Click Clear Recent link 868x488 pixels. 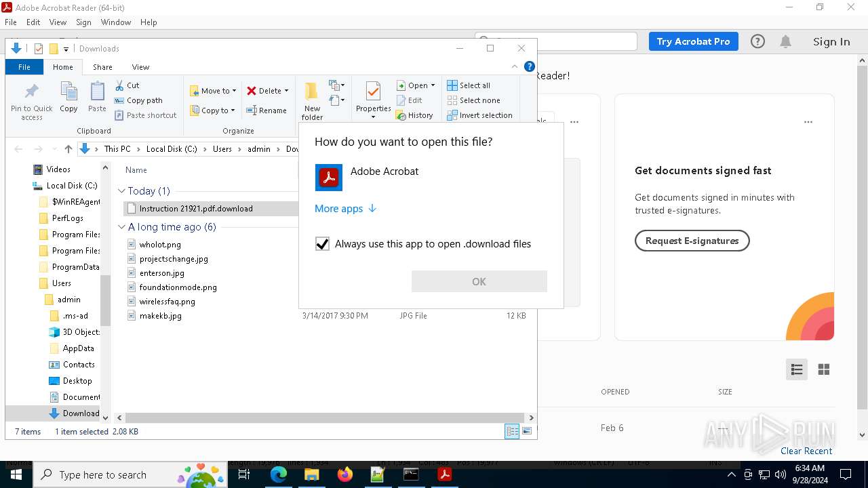click(x=806, y=451)
